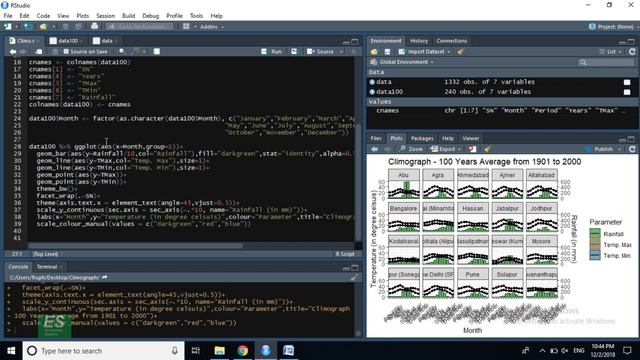Viewport: 640px width, 360px height.
Task: Go to the previous plot
Action: pos(374,149)
